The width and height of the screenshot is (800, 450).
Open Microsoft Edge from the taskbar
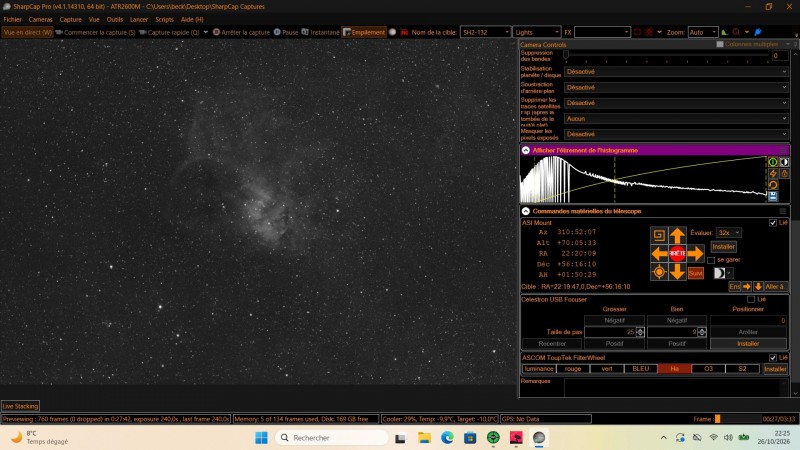pos(447,438)
